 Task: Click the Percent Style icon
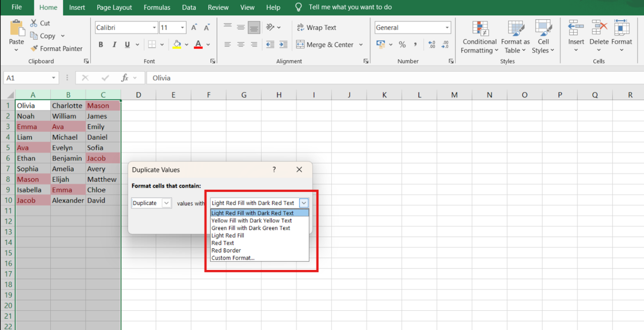(402, 44)
